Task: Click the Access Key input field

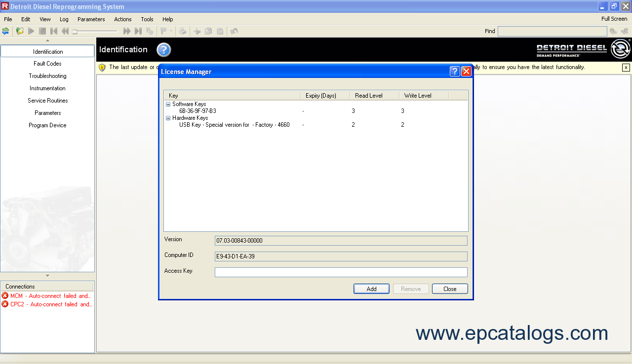Action: (341, 272)
